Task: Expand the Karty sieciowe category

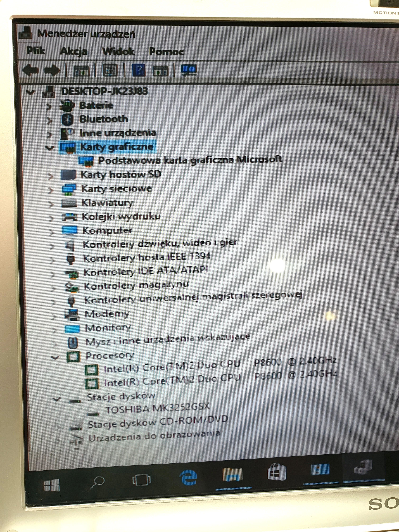Action: (50, 191)
